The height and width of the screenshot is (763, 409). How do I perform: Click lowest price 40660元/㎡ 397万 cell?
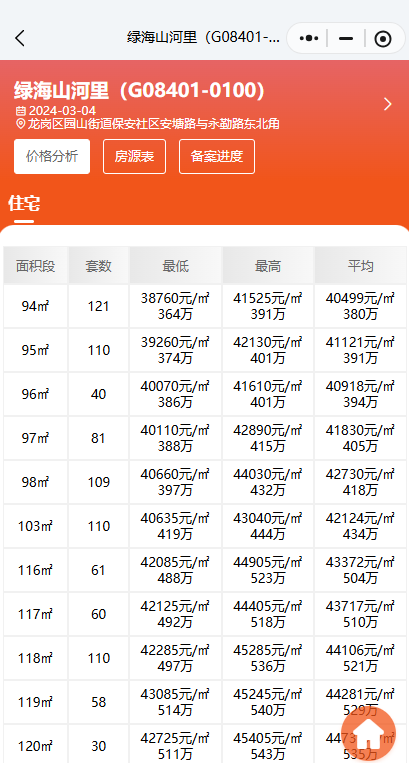coord(175,482)
